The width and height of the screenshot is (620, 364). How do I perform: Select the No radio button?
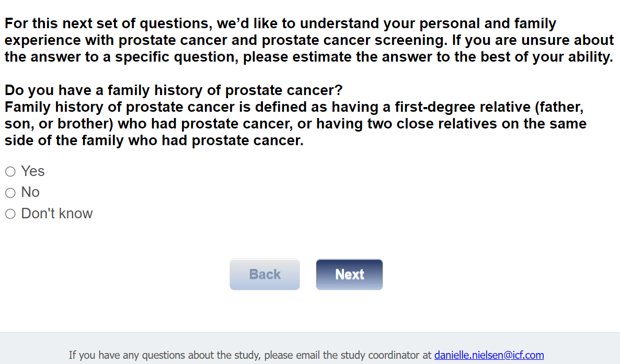point(10,193)
